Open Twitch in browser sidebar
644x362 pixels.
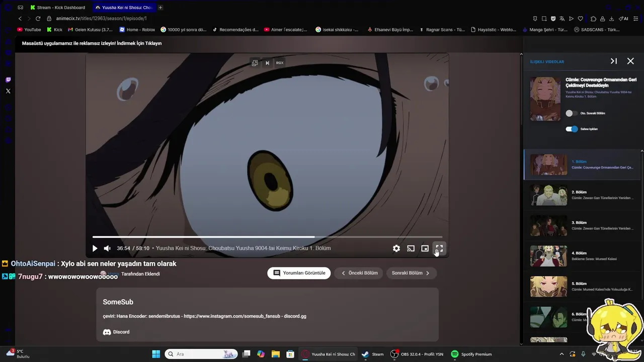coord(8,80)
